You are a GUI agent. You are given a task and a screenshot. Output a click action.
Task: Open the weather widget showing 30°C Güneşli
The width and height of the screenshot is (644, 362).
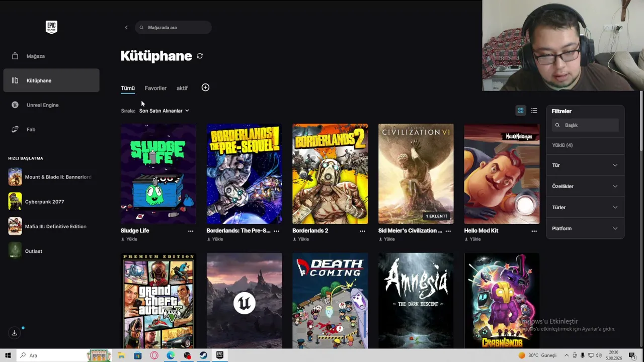click(x=537, y=355)
